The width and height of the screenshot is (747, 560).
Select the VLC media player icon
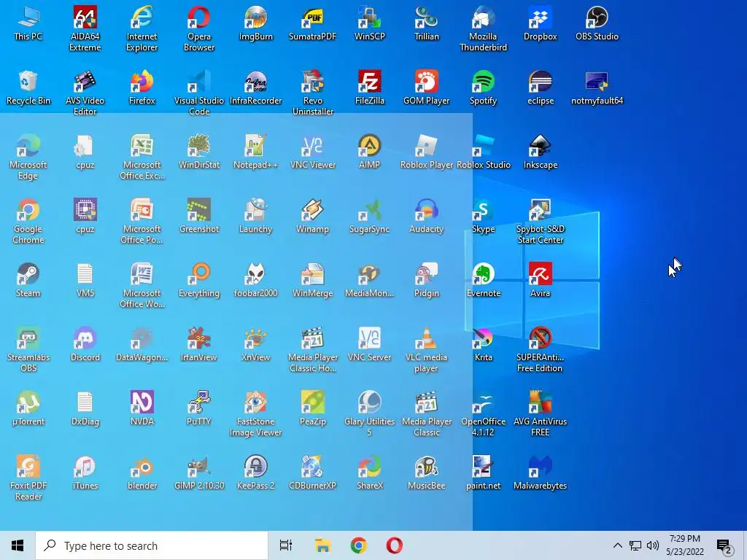[426, 350]
